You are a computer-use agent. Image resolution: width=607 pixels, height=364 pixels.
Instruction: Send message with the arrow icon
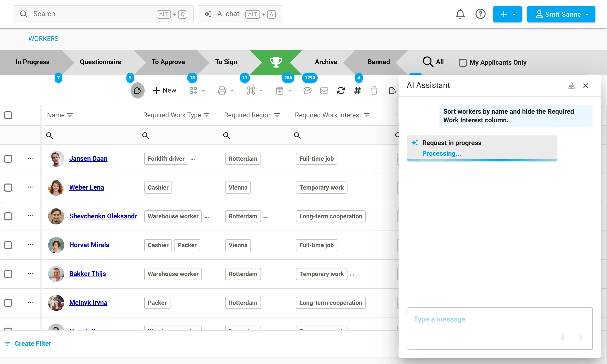[579, 338]
